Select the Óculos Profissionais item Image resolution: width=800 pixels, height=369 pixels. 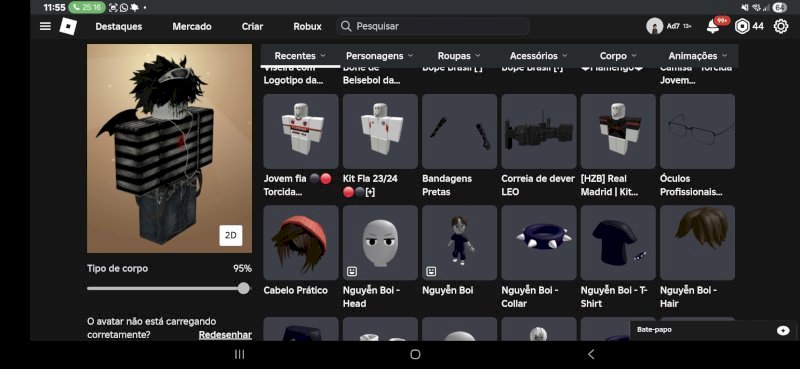click(x=697, y=131)
